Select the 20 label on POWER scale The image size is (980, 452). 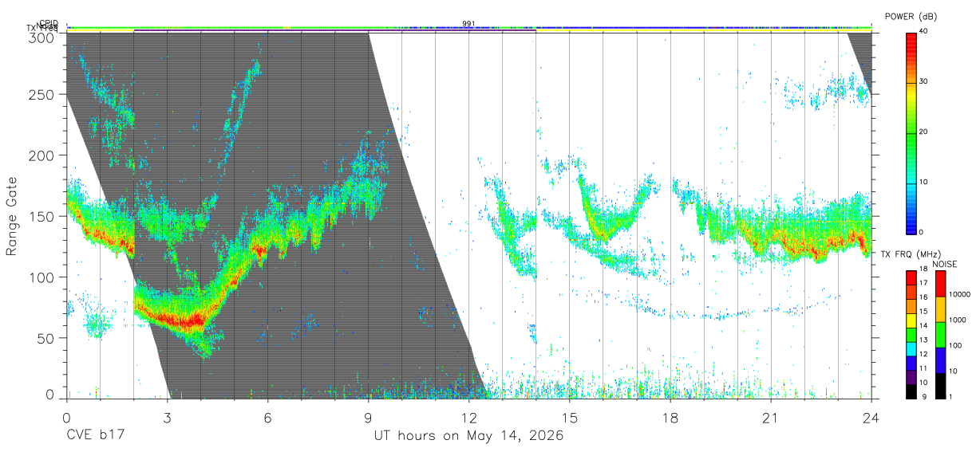924,132
